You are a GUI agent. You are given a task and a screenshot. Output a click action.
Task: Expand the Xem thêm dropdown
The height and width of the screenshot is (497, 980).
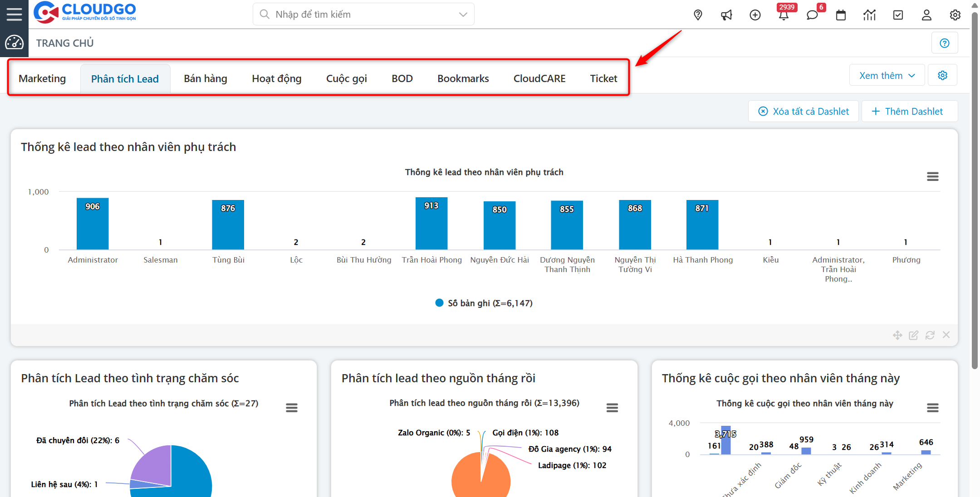click(x=887, y=76)
